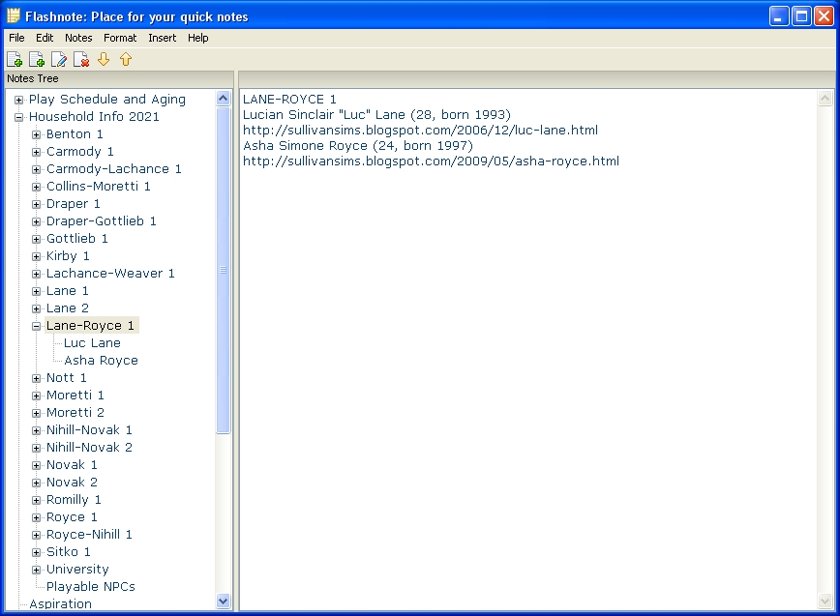Screen dimensions: 840x616
Task: Select the Asha Royce note
Action: pos(101,360)
